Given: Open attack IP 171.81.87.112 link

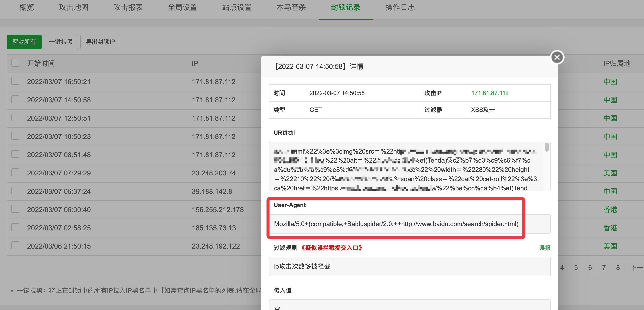Looking at the screenshot, I should 490,93.
